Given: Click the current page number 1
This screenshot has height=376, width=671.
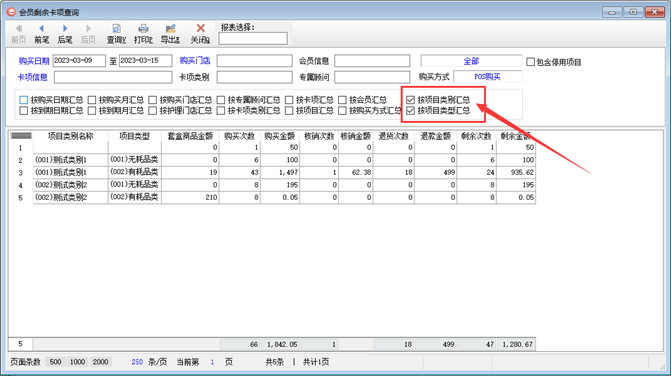Looking at the screenshot, I should tap(212, 362).
